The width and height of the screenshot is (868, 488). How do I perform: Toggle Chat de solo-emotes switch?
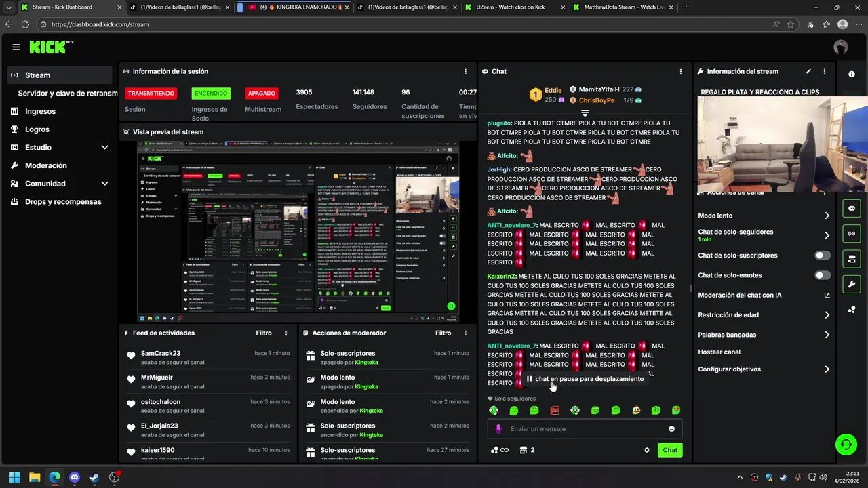[x=823, y=275]
